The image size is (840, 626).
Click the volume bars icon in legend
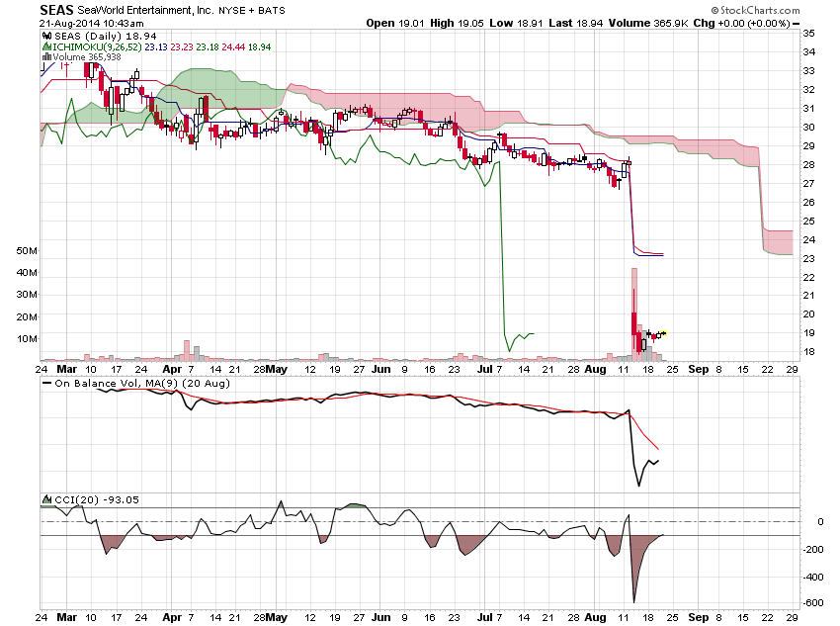47,56
